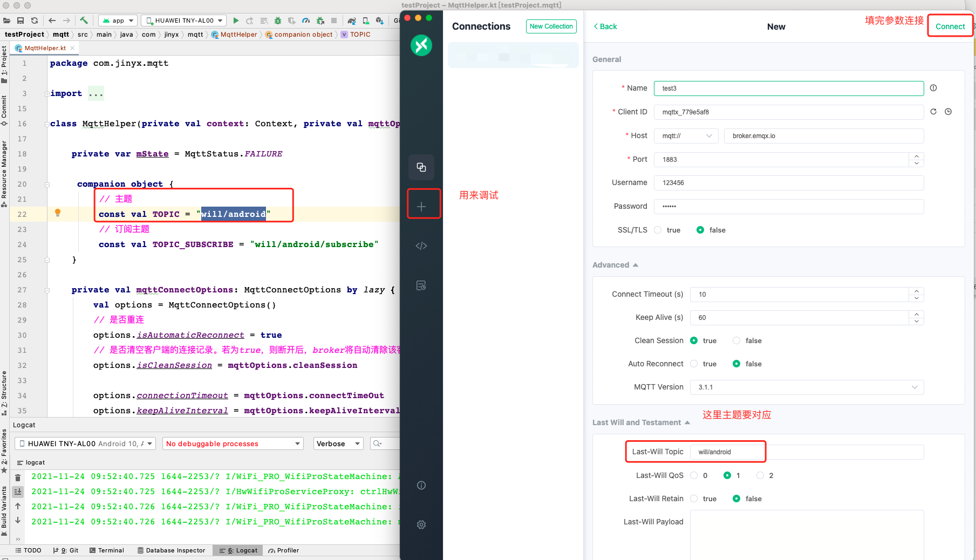976x560 pixels.
Task: Open the AVD Manager icon
Action: [x=366, y=21]
